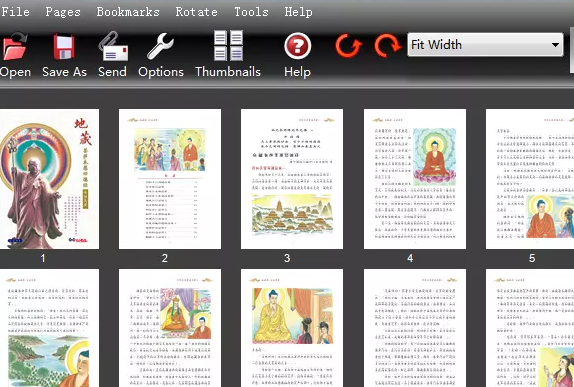
Task: Open the Tools menu
Action: tap(251, 12)
